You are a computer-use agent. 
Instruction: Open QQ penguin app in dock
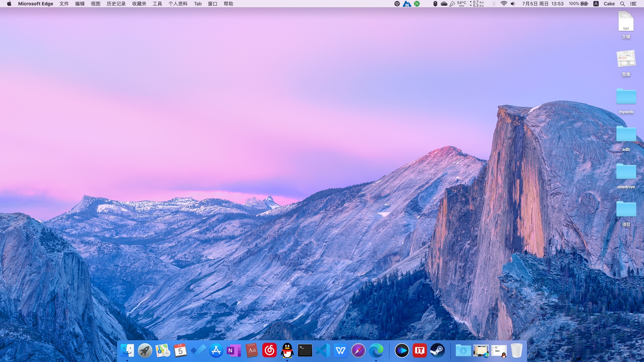(x=287, y=351)
